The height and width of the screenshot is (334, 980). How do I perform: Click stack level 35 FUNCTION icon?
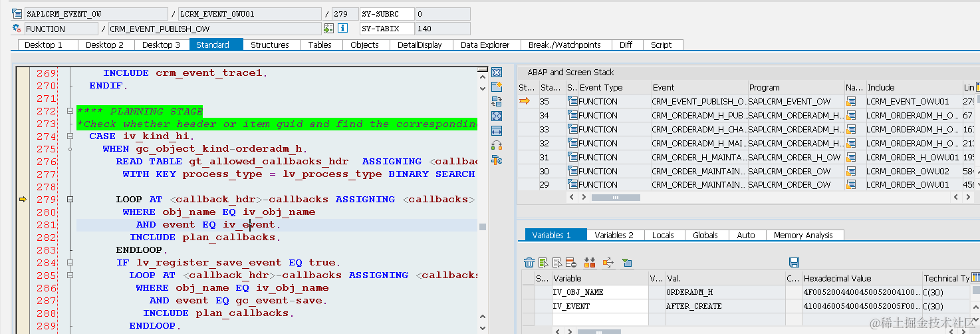pos(572,101)
